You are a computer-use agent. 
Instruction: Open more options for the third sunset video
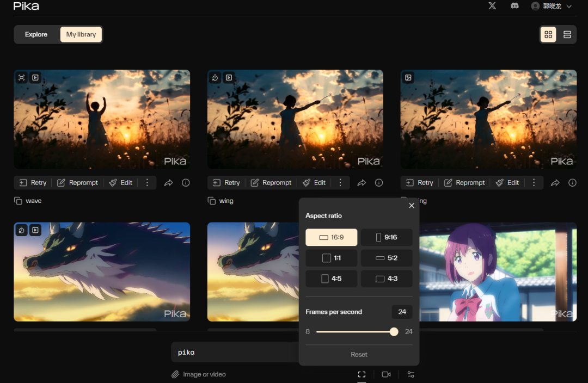pyautogui.click(x=534, y=182)
